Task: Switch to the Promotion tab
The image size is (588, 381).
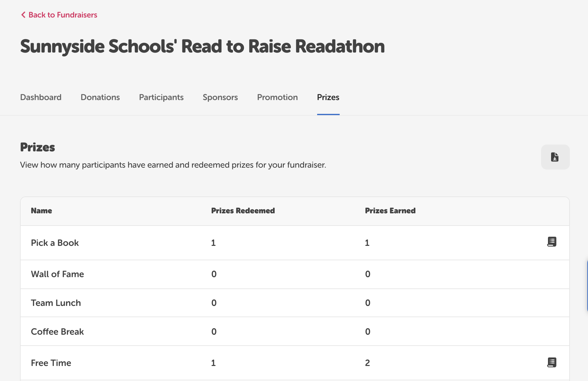Action: tap(277, 97)
